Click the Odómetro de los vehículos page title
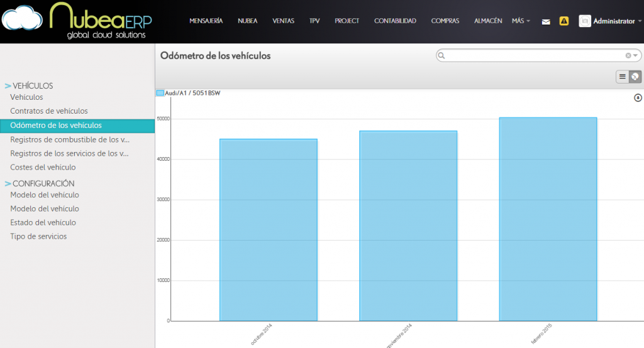Screen dimensions: 644x348 (216, 56)
